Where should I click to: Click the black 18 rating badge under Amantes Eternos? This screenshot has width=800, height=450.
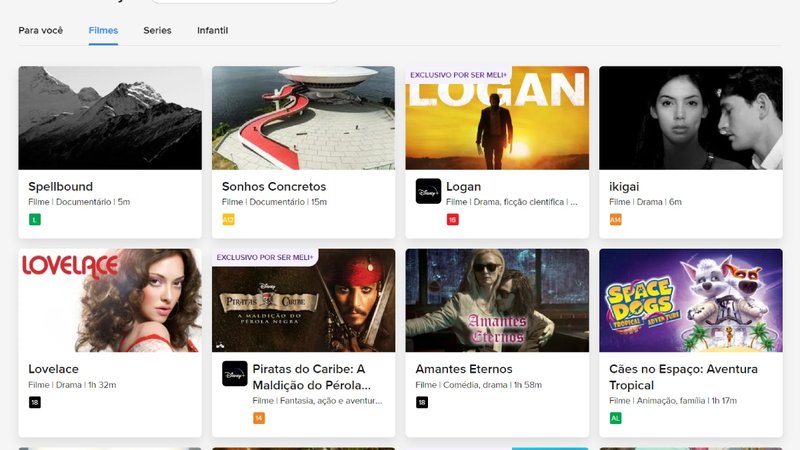(x=422, y=403)
